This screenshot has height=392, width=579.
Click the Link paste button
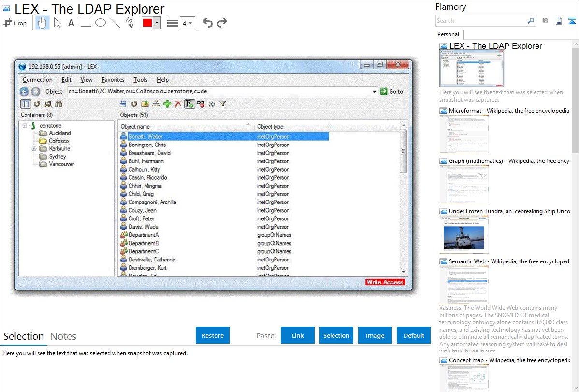(298, 335)
